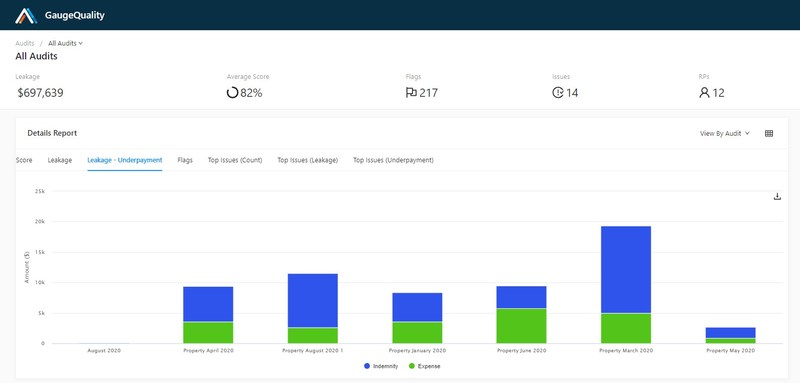Select the Leakage - Underpayment tab

(x=124, y=160)
